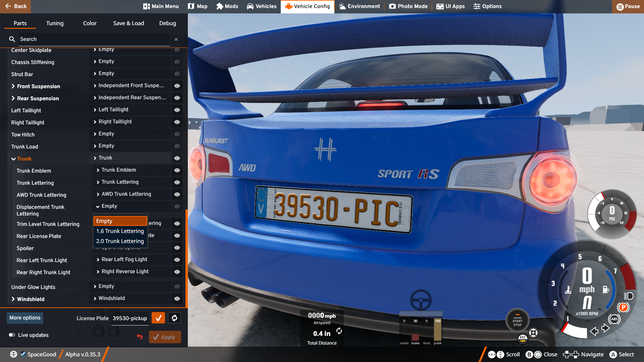
Task: Switch to the Tuning tab
Action: [55, 23]
